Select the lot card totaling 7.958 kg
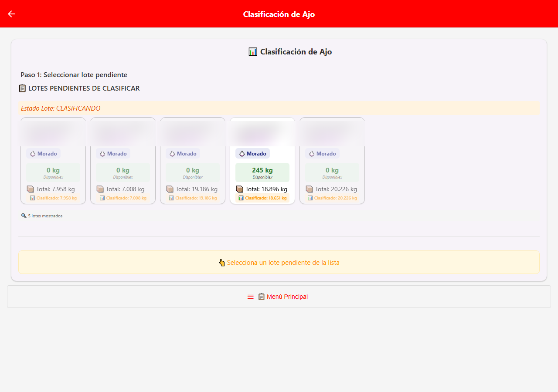 coord(53,161)
